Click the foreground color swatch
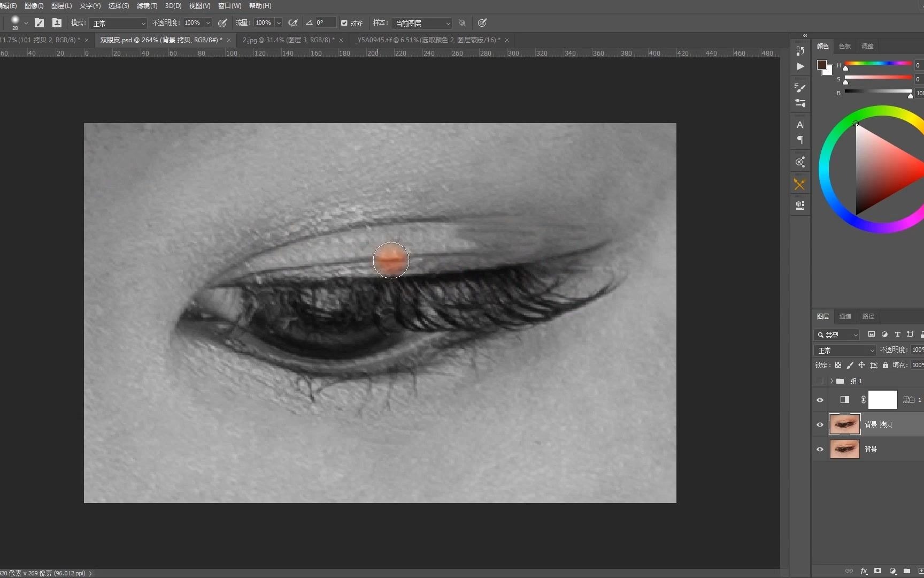The height and width of the screenshot is (578, 924). [822, 65]
